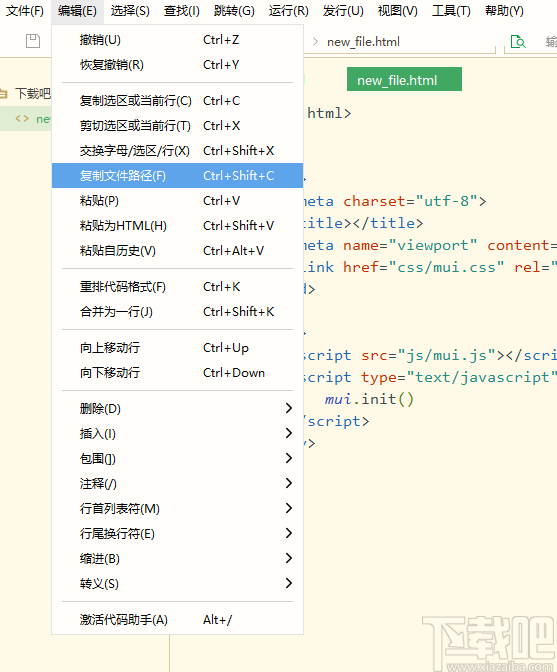Open the 跳转(G) menu

point(234,11)
